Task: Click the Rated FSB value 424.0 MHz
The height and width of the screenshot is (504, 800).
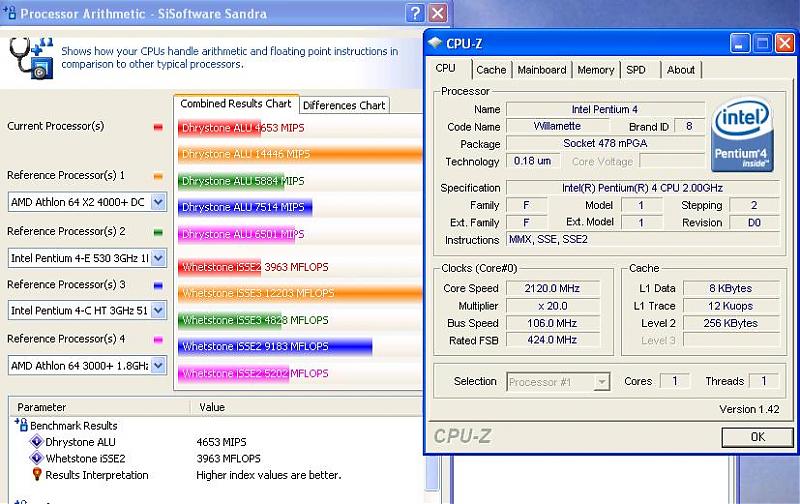Action: [x=553, y=340]
